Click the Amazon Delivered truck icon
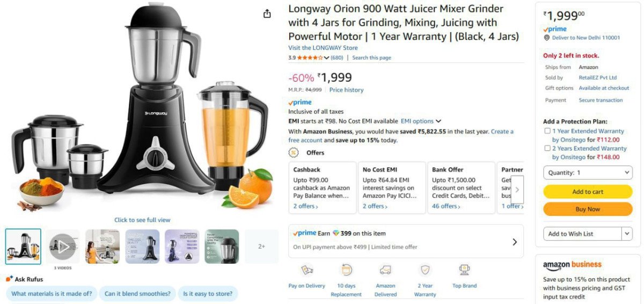The height and width of the screenshot is (304, 644). (x=385, y=270)
